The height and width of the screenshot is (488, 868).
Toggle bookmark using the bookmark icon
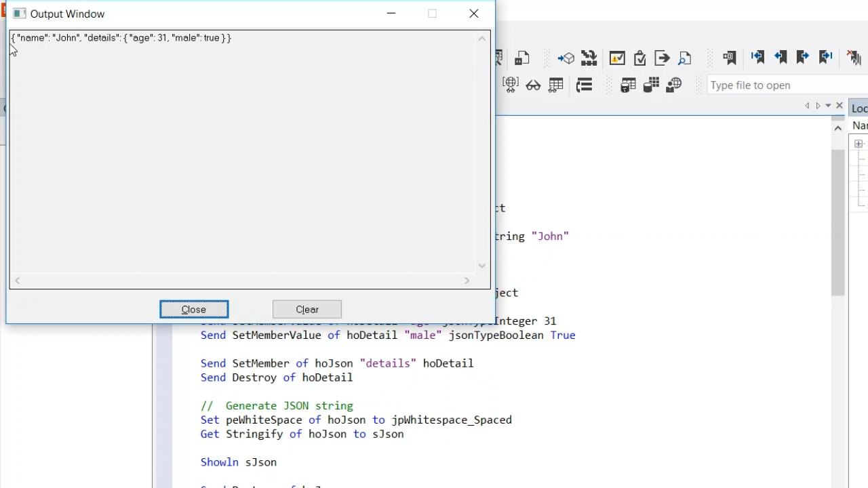[730, 58]
